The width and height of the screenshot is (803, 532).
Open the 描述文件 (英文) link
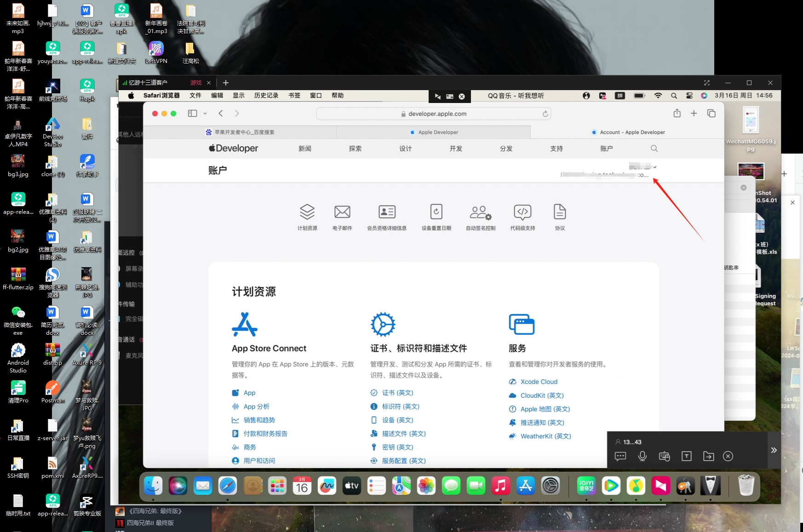coord(404,434)
